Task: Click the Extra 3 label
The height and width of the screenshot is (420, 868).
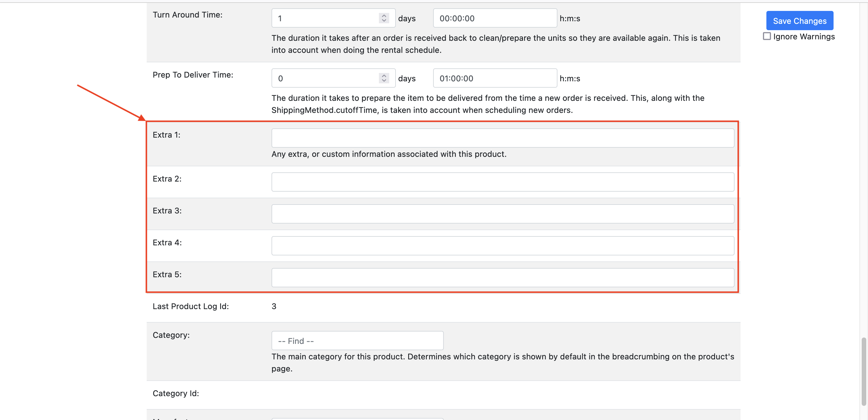Action: click(167, 211)
